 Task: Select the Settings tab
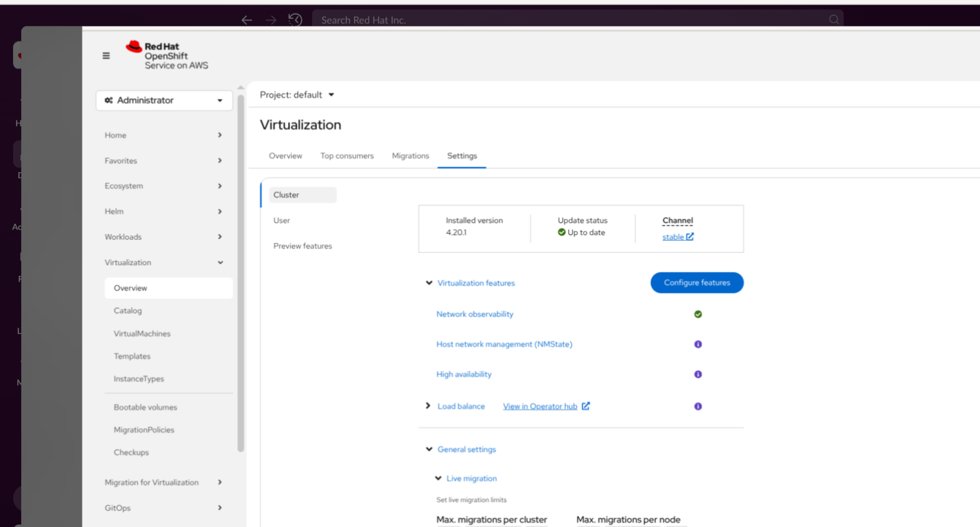[462, 156]
